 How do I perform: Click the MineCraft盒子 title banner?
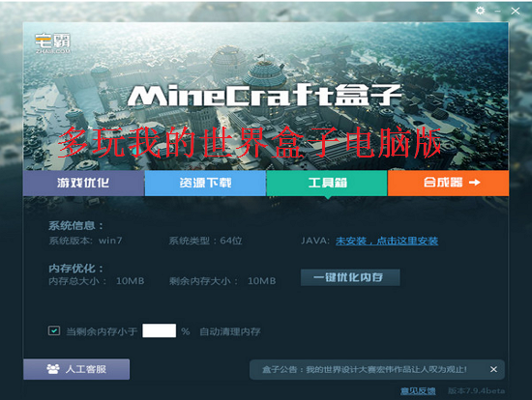(x=265, y=96)
